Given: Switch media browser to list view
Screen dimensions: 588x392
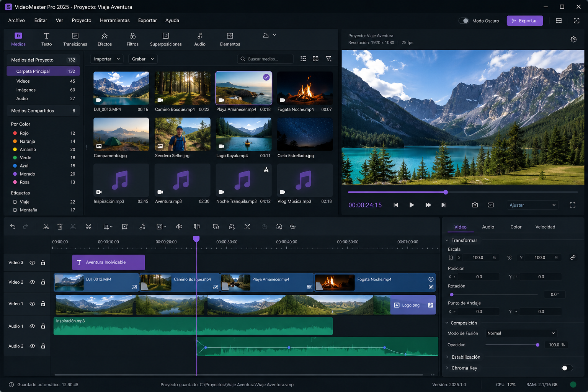Looking at the screenshot, I should pyautogui.click(x=303, y=59).
